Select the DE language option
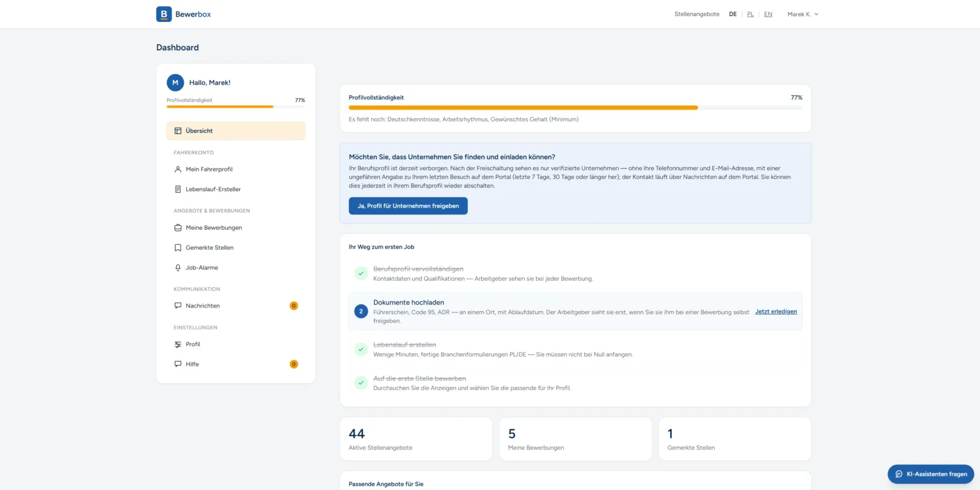Screen dimensions: 980x490 [x=733, y=14]
